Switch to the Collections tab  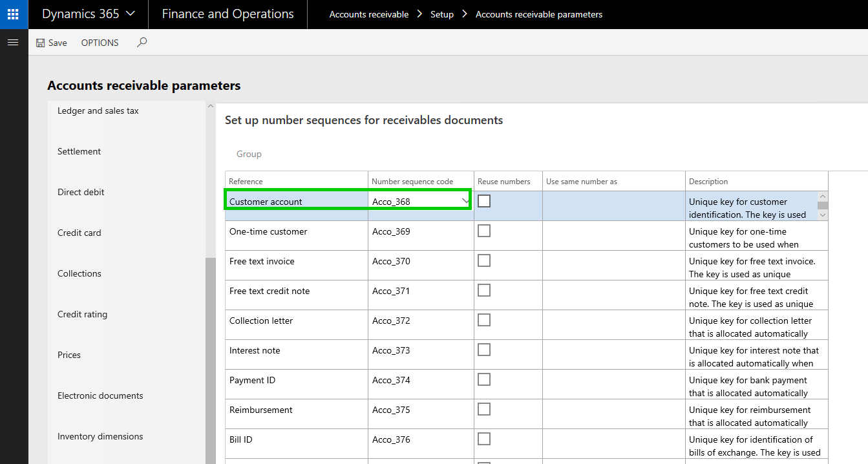[x=79, y=273]
